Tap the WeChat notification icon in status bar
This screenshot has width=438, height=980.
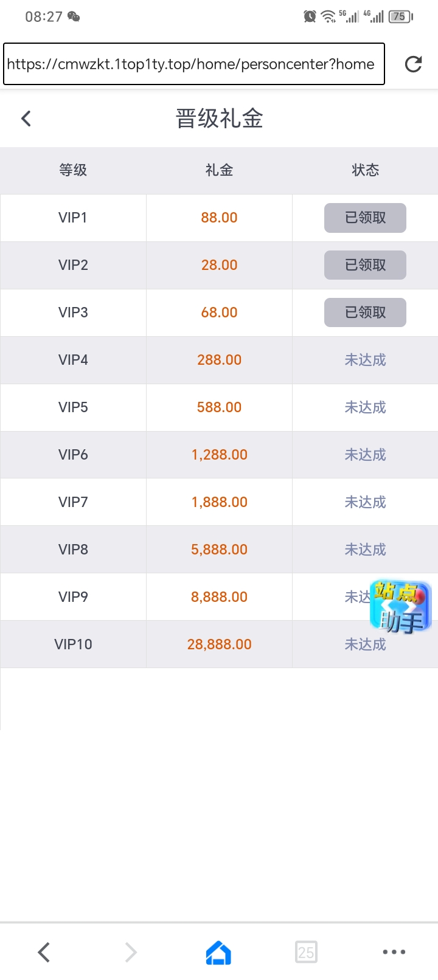pos(74,16)
